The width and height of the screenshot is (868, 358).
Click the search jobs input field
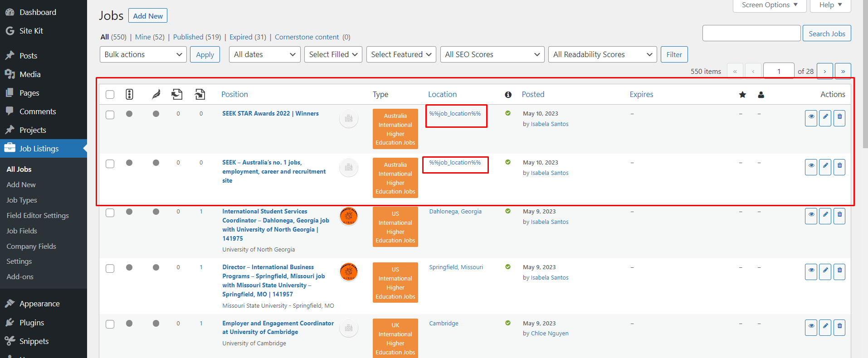(x=751, y=34)
